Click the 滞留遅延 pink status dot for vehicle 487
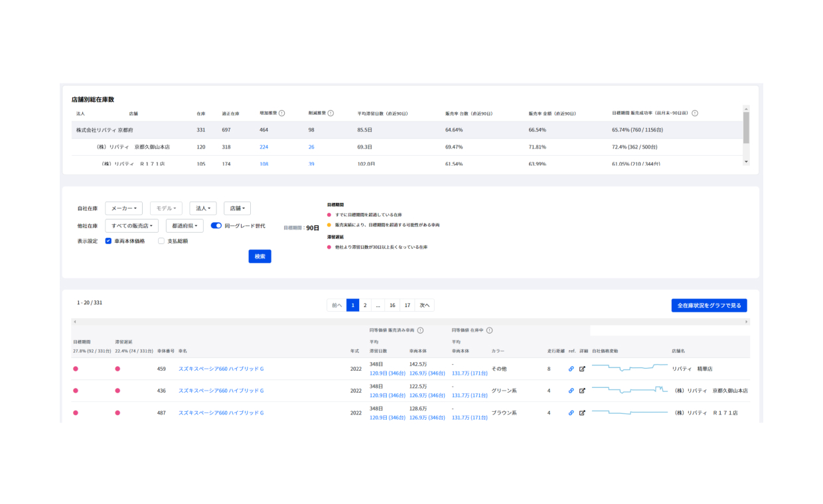 (x=117, y=412)
